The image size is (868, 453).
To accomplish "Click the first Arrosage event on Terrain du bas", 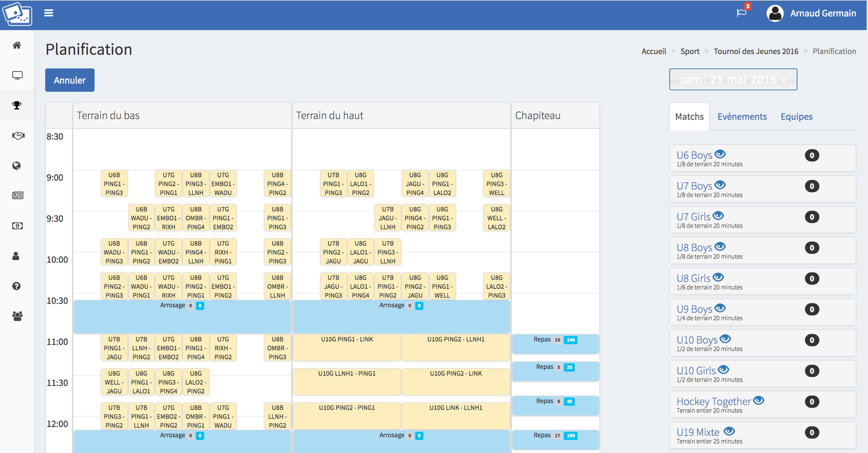I will pyautogui.click(x=182, y=316).
